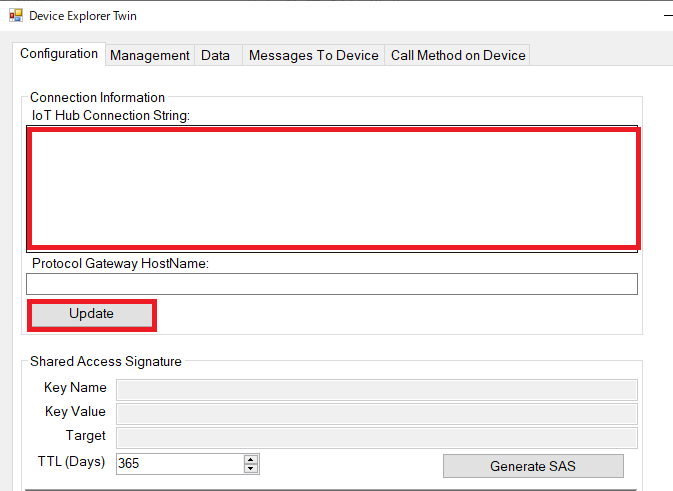Decrease TTL days with down arrow
This screenshot has width=673, height=491.
click(x=251, y=469)
